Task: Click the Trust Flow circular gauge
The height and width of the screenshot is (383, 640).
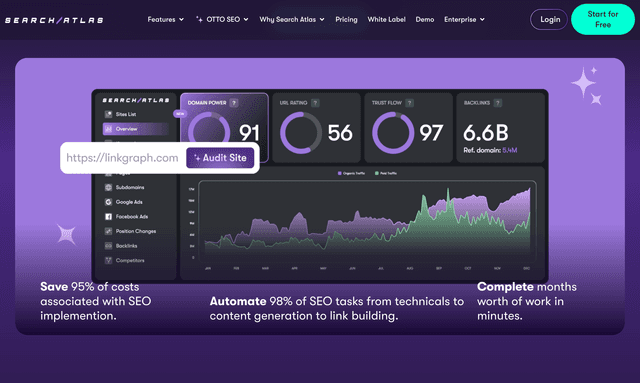Action: click(x=393, y=133)
